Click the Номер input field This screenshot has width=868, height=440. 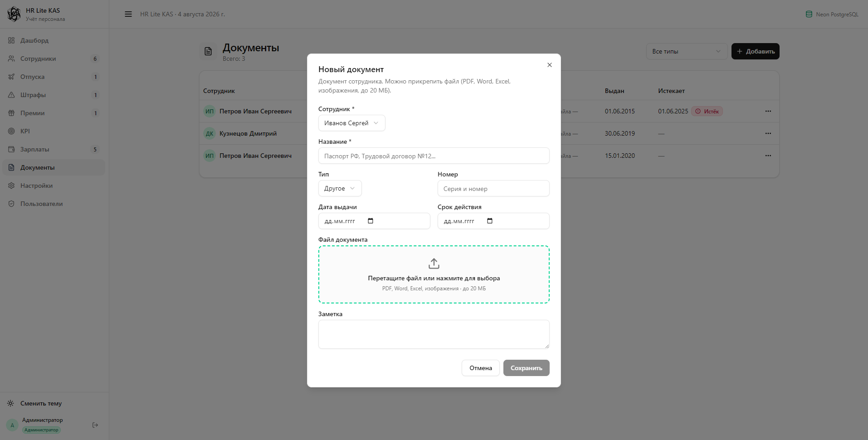[493, 188]
